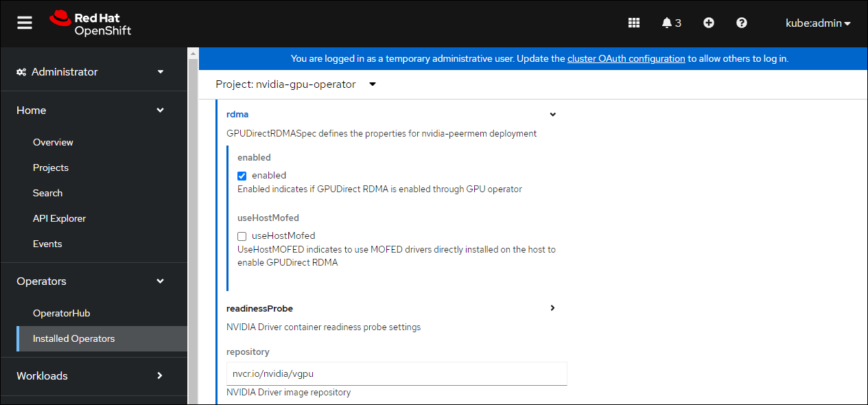The height and width of the screenshot is (405, 868).
Task: Select Installed Operators in the sidebar
Action: click(73, 338)
